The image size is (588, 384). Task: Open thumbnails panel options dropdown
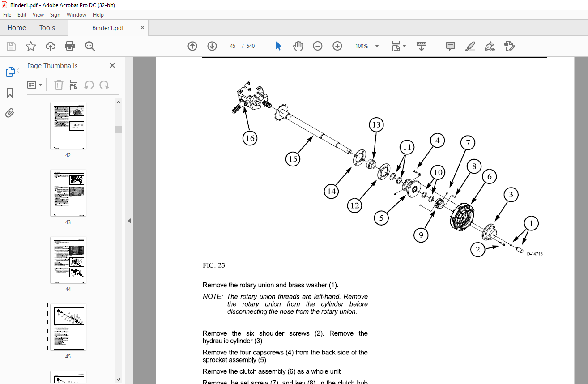click(x=35, y=85)
